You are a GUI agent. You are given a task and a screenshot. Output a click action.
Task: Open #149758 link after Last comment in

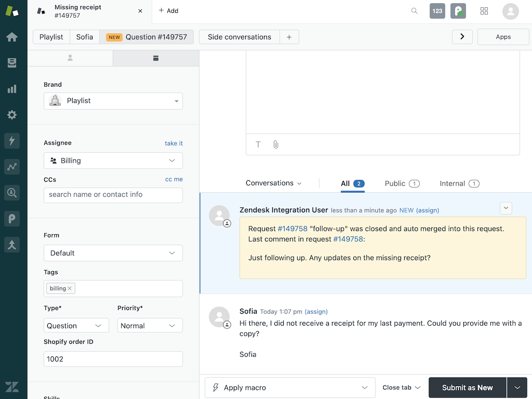(x=348, y=239)
